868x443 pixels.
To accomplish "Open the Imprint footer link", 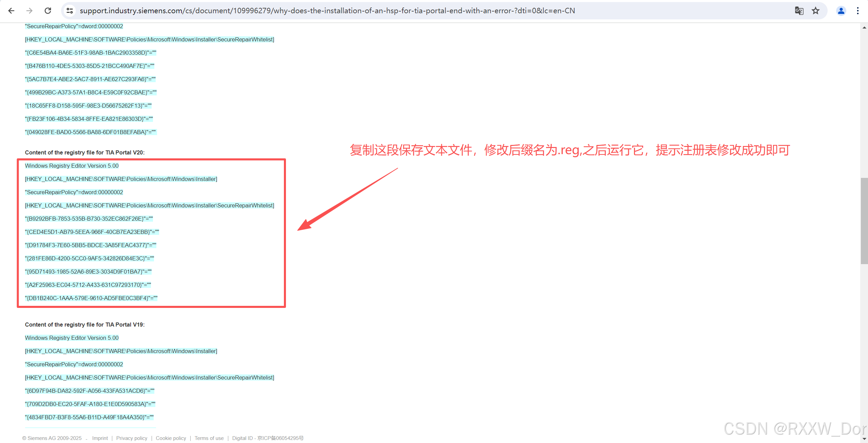I will coord(100,438).
